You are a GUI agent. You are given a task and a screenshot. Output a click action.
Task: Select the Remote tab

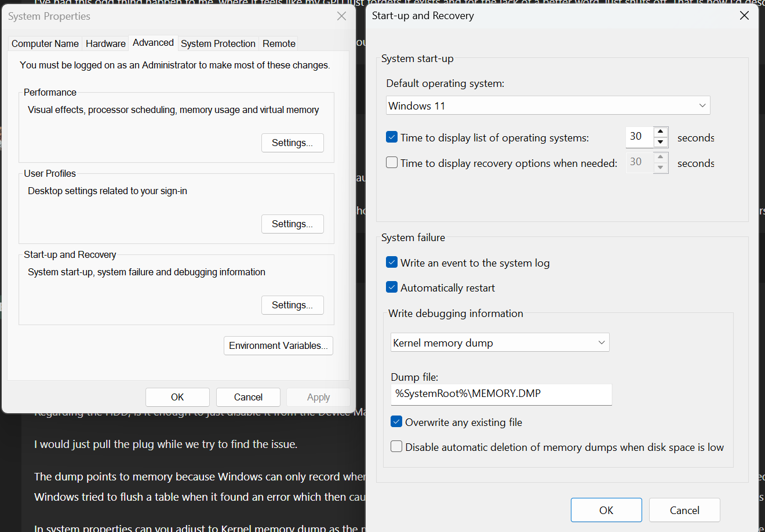click(x=279, y=43)
